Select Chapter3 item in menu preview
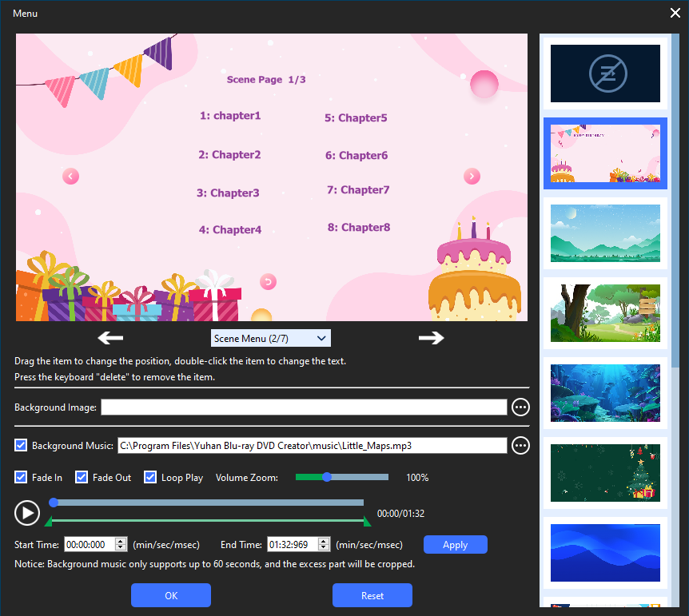 point(228,193)
